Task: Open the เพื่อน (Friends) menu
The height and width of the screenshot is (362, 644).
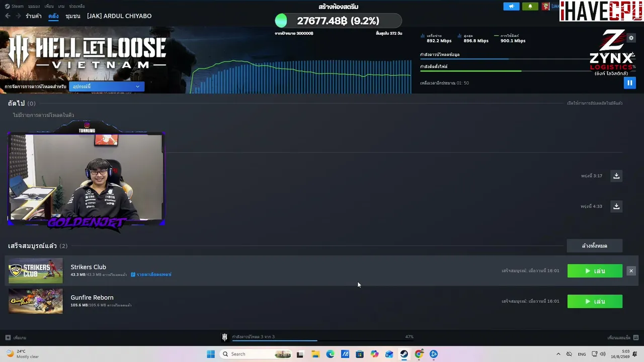Action: pos(49,7)
